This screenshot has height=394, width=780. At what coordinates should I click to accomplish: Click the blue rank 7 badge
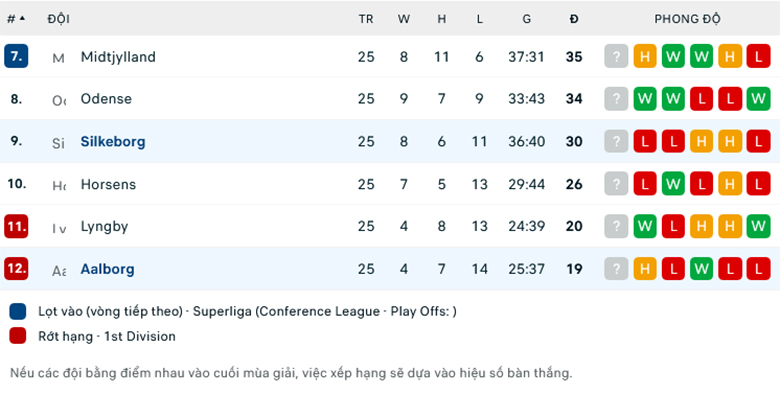tap(16, 56)
